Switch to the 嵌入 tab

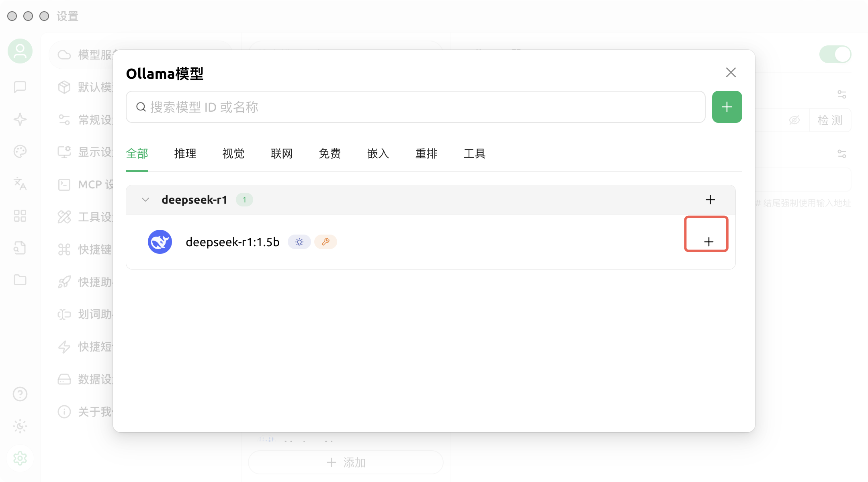[378, 153]
